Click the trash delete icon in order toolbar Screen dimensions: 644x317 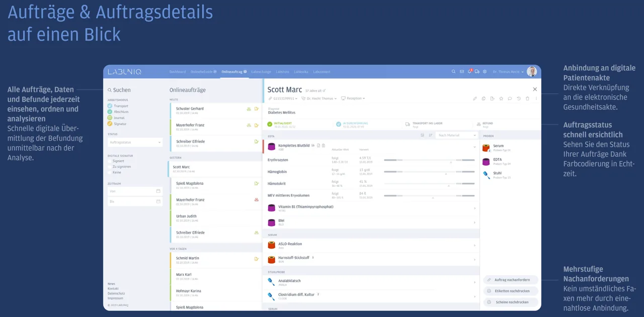pyautogui.click(x=527, y=98)
